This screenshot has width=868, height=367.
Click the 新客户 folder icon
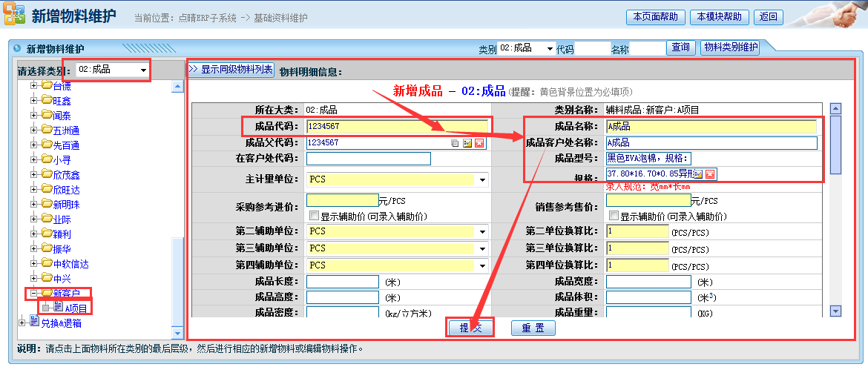click(x=47, y=294)
